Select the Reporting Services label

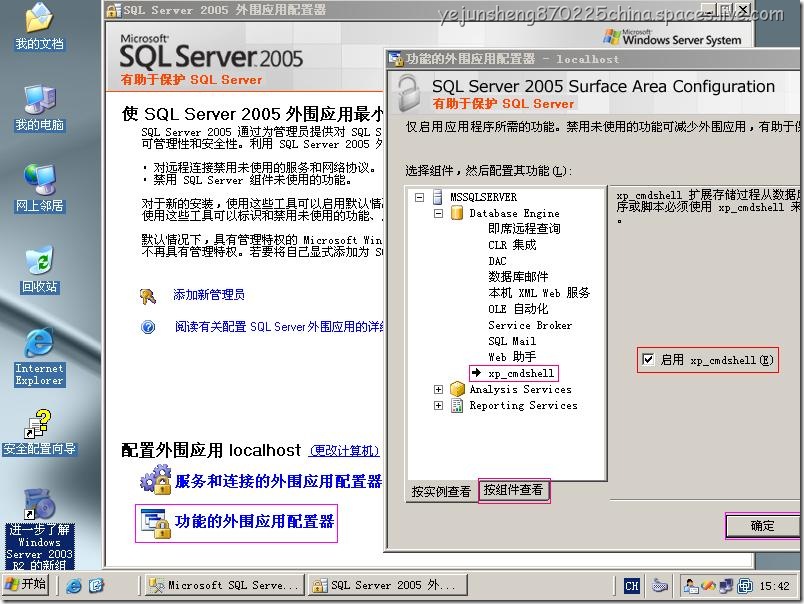[524, 405]
